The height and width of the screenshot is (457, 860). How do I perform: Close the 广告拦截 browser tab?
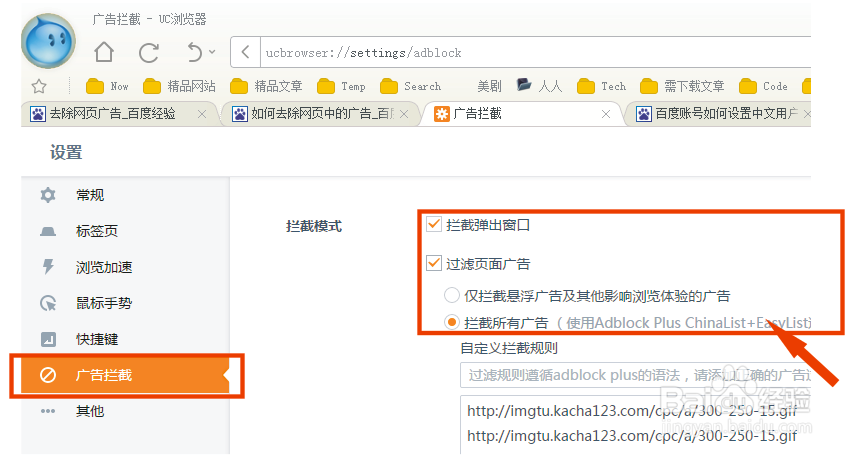coord(606,114)
